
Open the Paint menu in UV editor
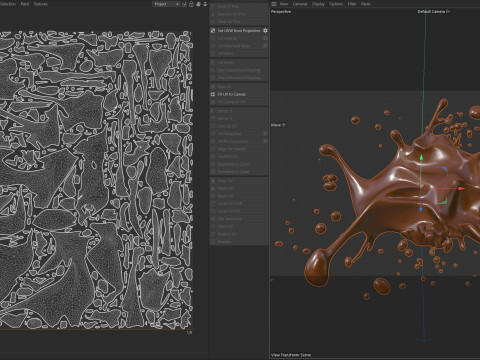pyautogui.click(x=25, y=4)
